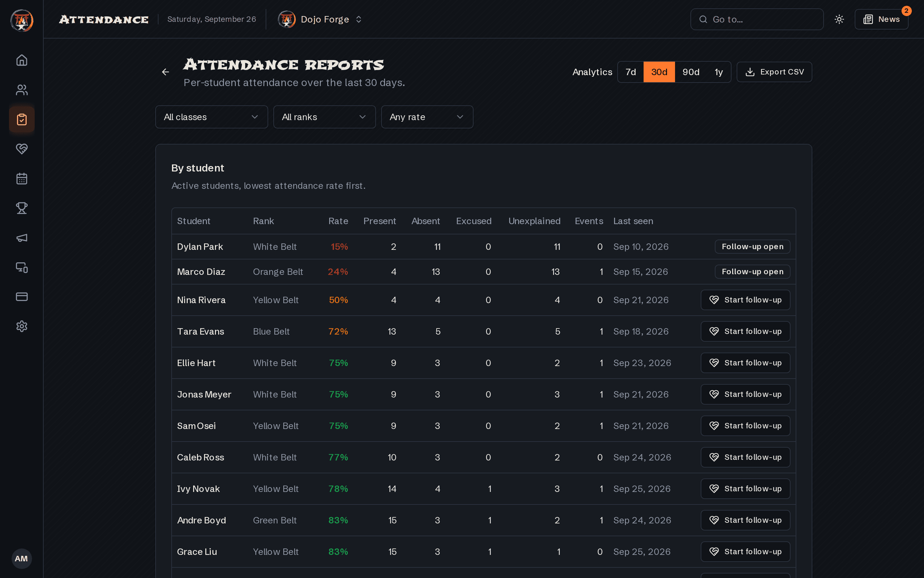This screenshot has height=578, width=924.
Task: Start follow-up for Caleb Ross
Action: (x=745, y=457)
